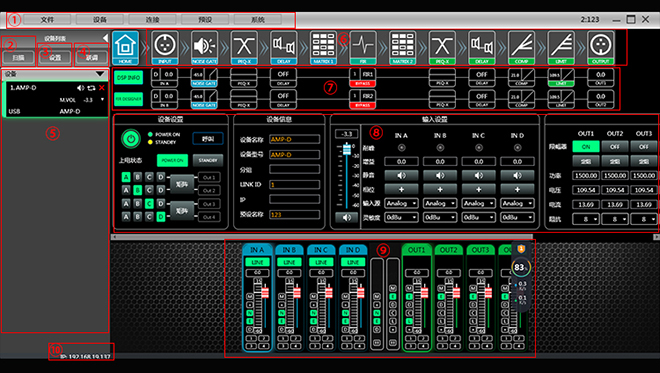Screen dimensions: 660x373
Task: Open the 文件 menu
Action: (47, 19)
